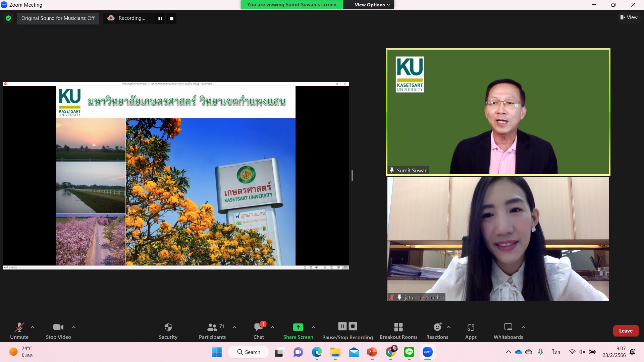Expand the share screen options arrow
Viewport: 644px width, 362px height.
[314, 327]
